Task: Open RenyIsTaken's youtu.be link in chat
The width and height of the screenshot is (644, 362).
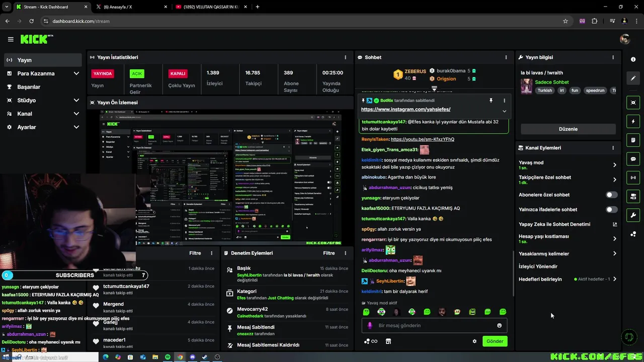Action: pyautogui.click(x=422, y=139)
